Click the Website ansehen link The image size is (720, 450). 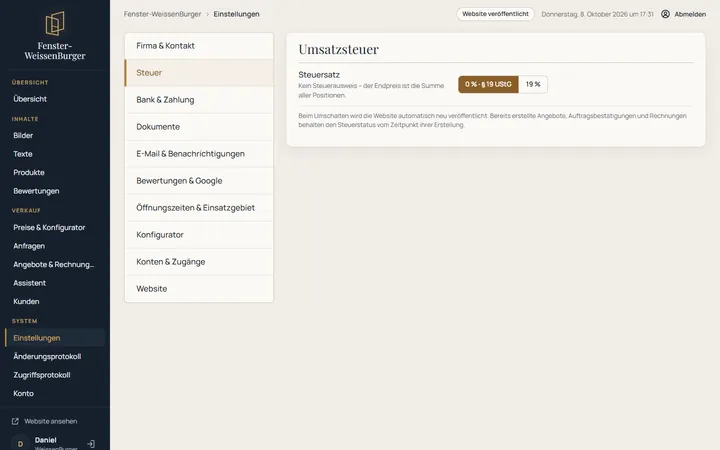point(51,421)
